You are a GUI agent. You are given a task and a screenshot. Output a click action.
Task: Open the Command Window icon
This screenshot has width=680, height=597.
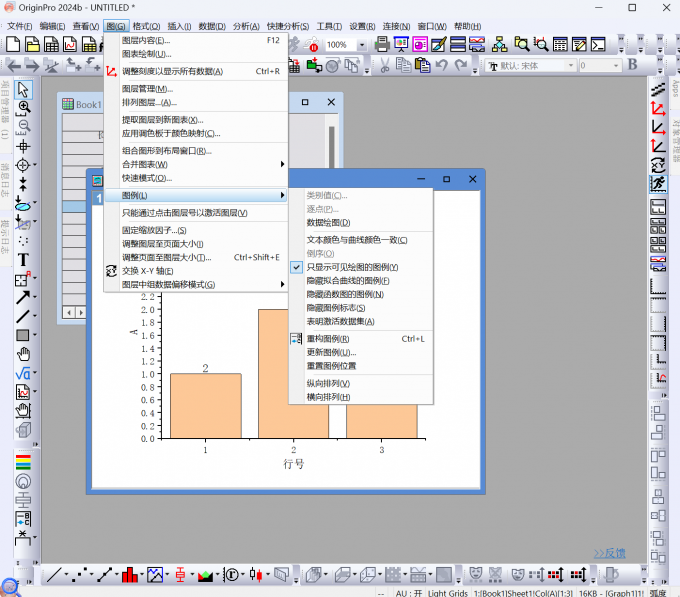pos(598,44)
